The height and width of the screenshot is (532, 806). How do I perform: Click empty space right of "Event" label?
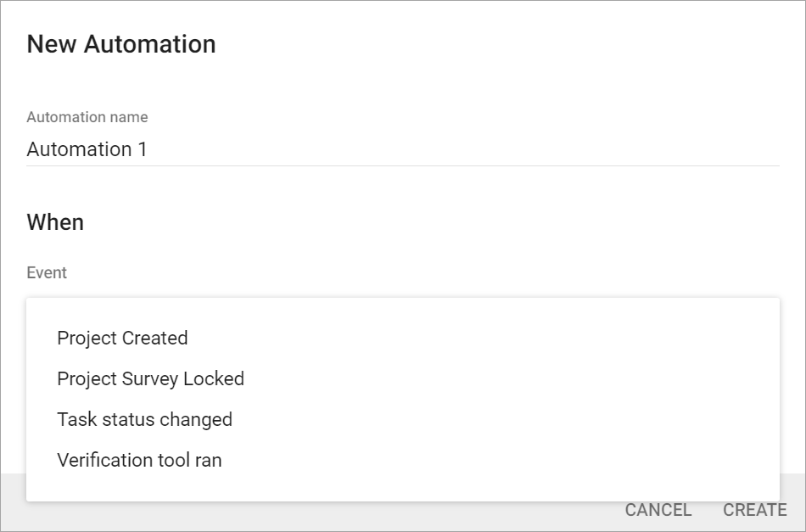[x=424, y=272]
